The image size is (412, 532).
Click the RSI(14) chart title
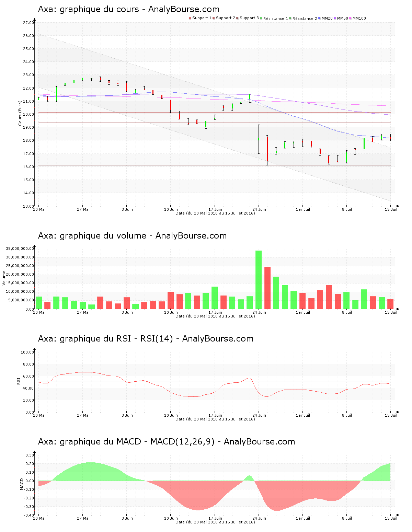[x=146, y=339]
